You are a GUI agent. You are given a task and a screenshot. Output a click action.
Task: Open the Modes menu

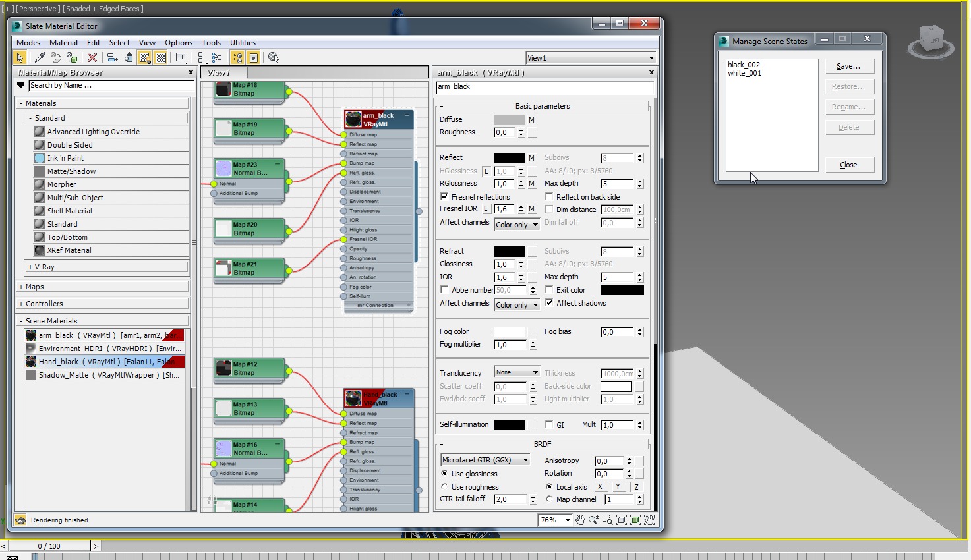click(x=28, y=42)
